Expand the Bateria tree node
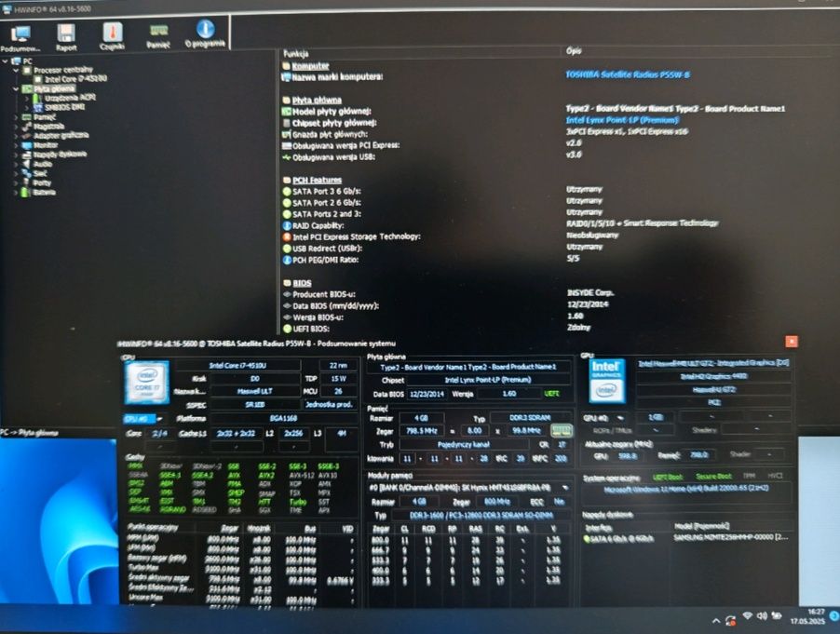 pos(16,192)
